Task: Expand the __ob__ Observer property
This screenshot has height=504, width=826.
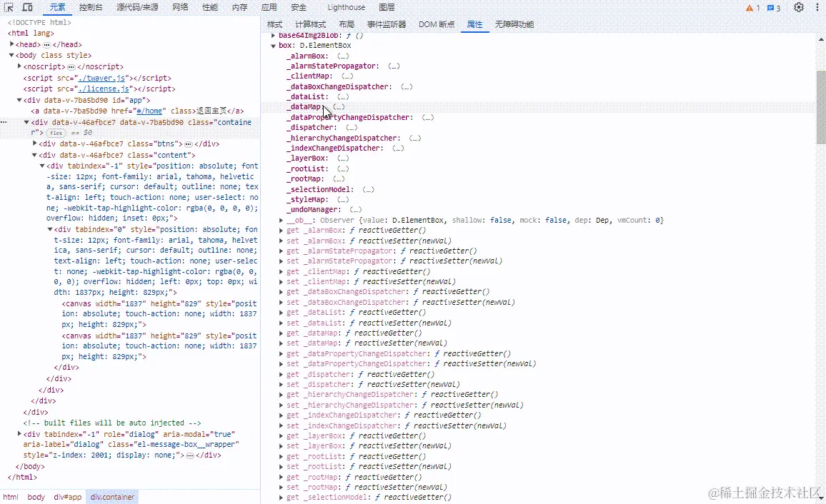Action: (282, 221)
